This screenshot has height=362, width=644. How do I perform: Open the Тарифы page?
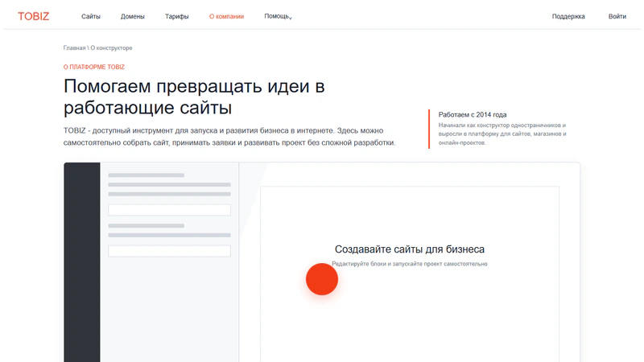click(176, 16)
